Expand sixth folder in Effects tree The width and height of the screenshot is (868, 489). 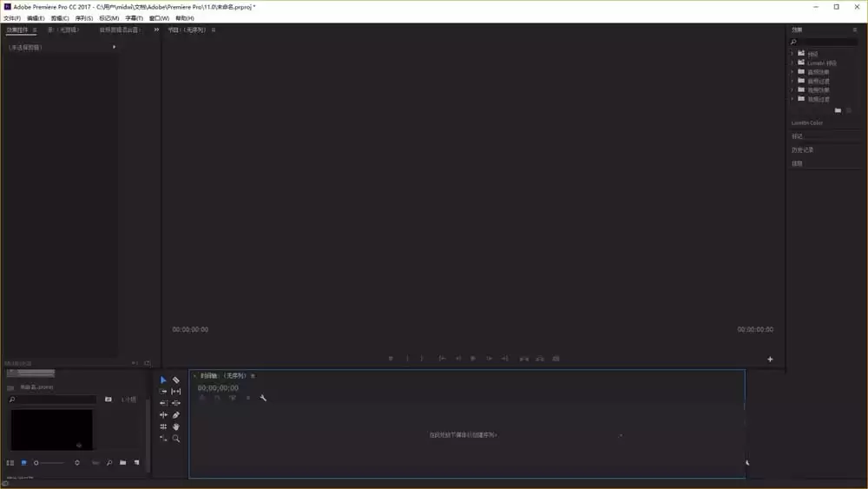[792, 98]
